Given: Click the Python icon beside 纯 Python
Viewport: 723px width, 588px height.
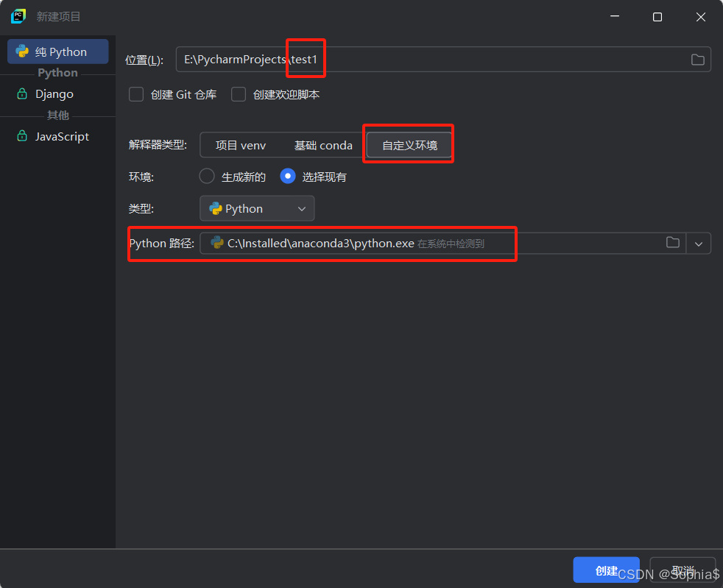Looking at the screenshot, I should [x=22, y=52].
